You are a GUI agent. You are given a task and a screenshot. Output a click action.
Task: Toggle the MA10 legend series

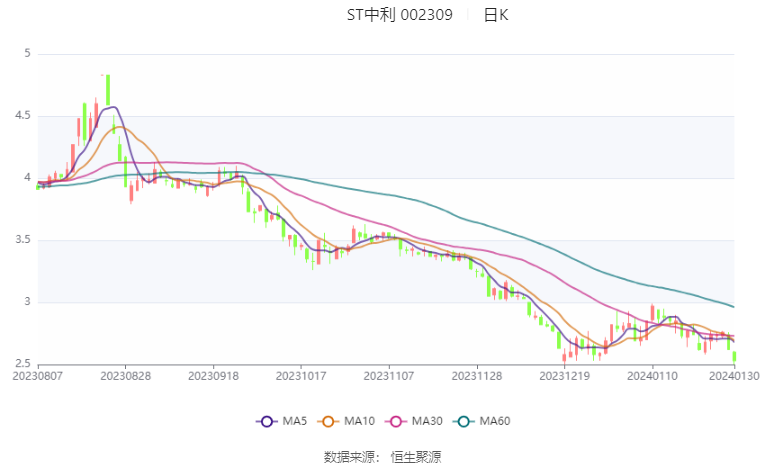click(x=346, y=421)
